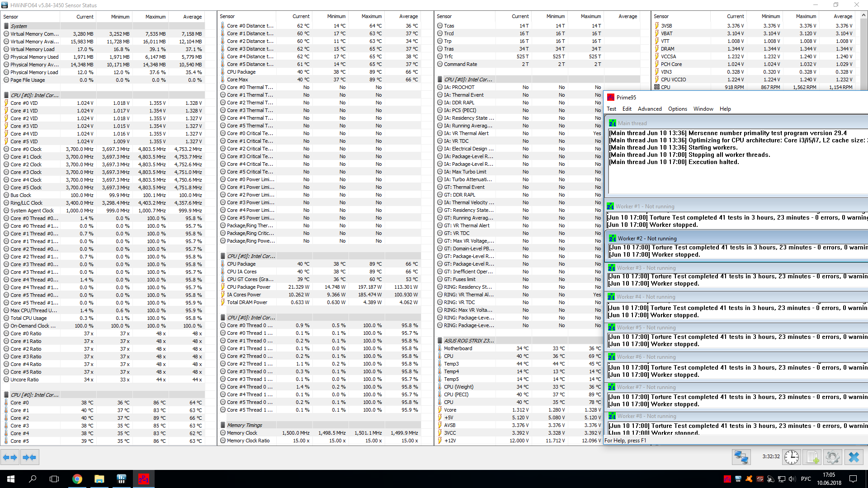Open the network remote monitoring icon

coord(741,457)
